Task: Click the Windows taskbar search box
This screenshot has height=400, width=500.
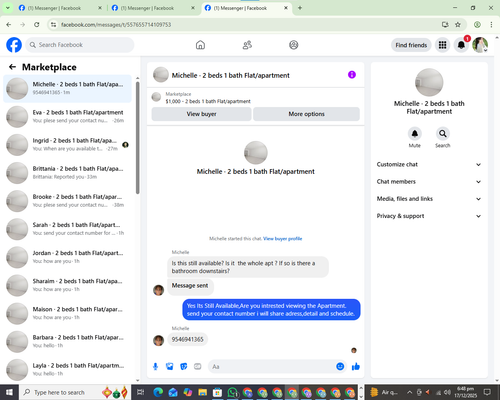Action: (74, 392)
